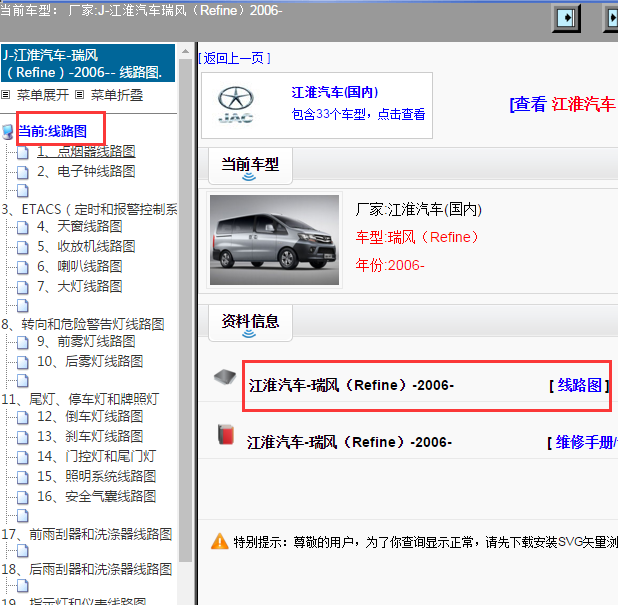Click the sidebar vertical scrollbar thumb
618x605 pixels.
point(185,310)
